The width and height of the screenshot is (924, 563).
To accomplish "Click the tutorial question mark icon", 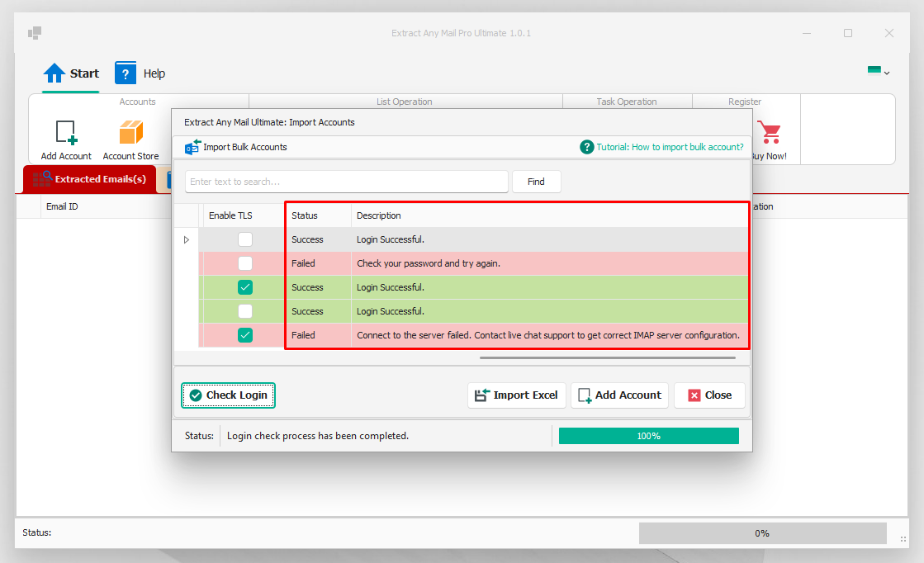I will click(x=586, y=147).
